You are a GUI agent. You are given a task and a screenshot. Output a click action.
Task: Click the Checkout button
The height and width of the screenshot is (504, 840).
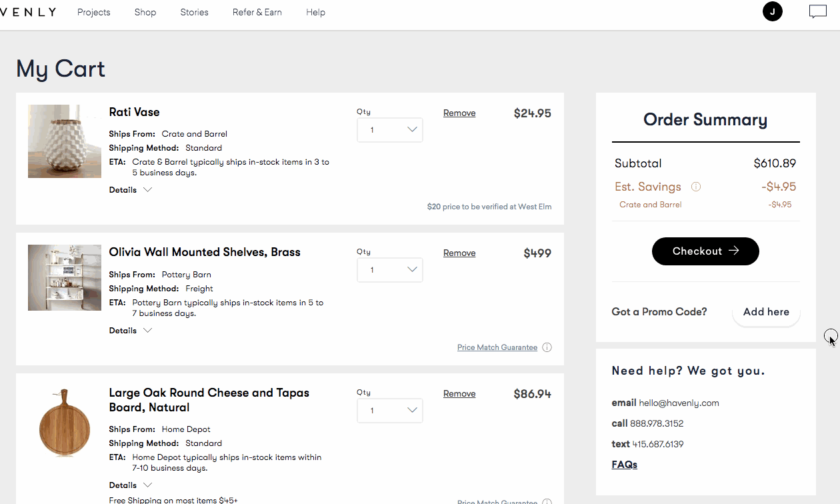pyautogui.click(x=705, y=251)
